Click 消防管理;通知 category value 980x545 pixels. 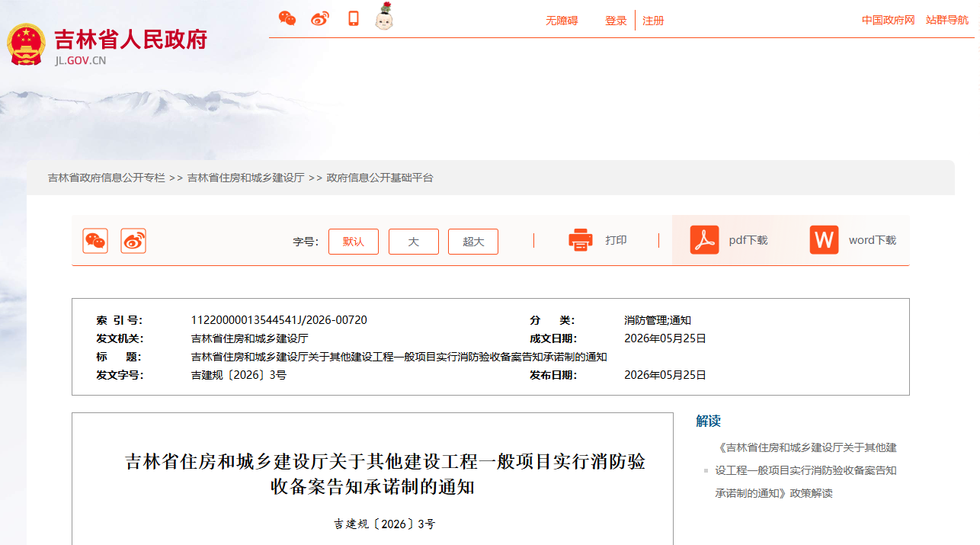pos(658,320)
